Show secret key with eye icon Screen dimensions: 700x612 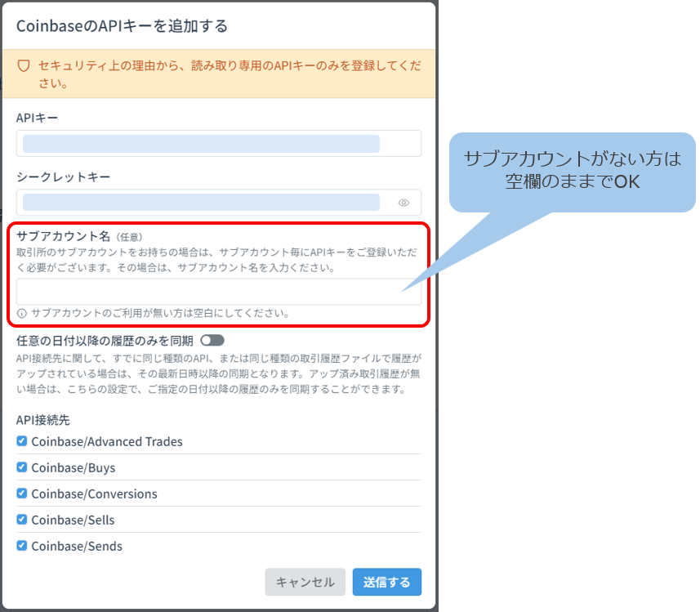click(x=404, y=203)
